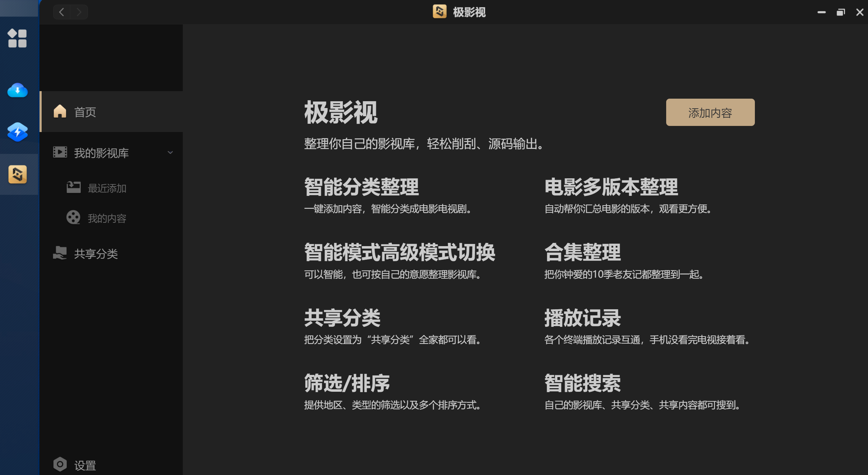Image resolution: width=868 pixels, height=475 pixels.
Task: Click the 极影视 logo in title bar
Action: click(x=440, y=11)
